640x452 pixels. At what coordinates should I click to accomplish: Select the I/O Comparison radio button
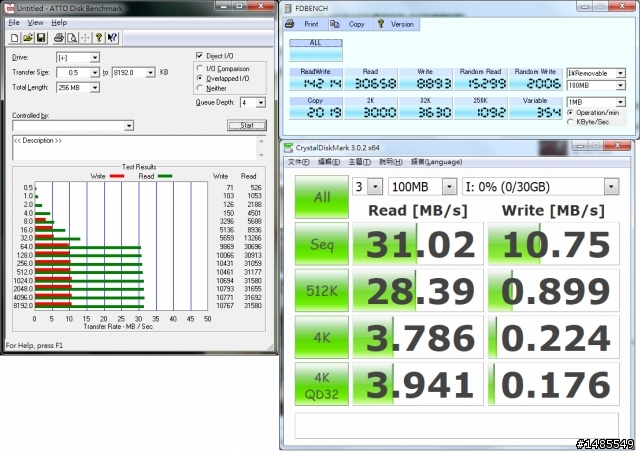(200, 68)
